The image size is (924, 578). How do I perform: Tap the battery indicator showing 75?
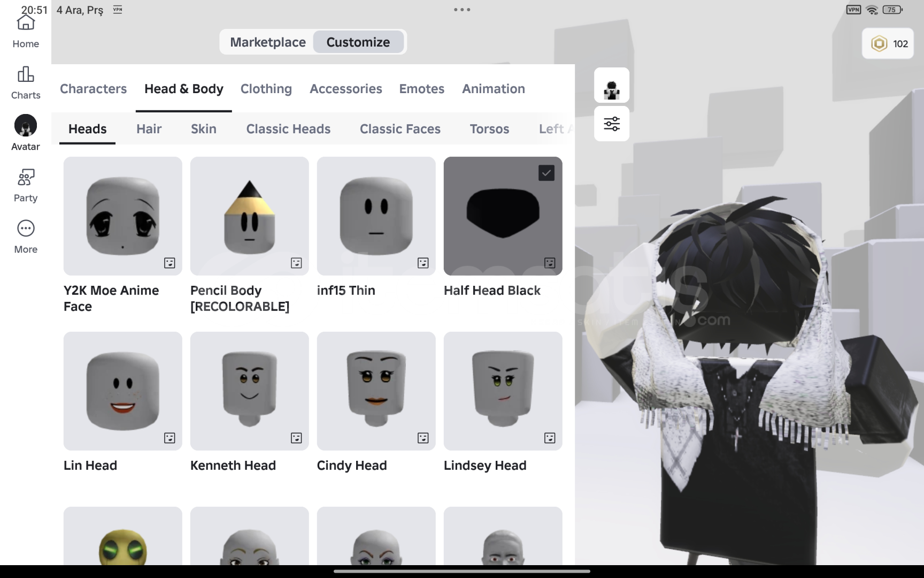(892, 10)
